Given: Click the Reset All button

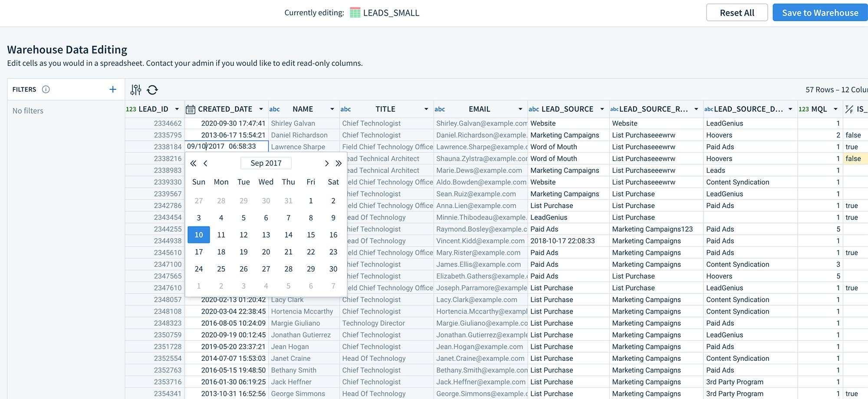Looking at the screenshot, I should [737, 13].
